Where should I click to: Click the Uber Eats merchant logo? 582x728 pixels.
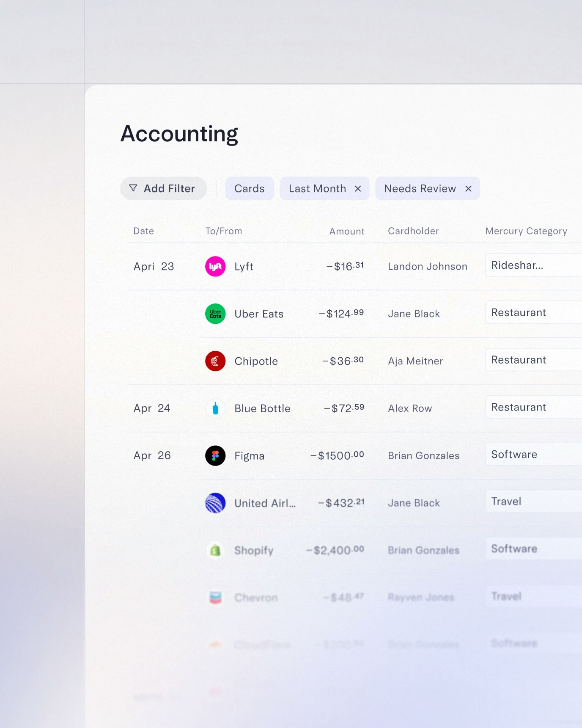pyautogui.click(x=215, y=314)
